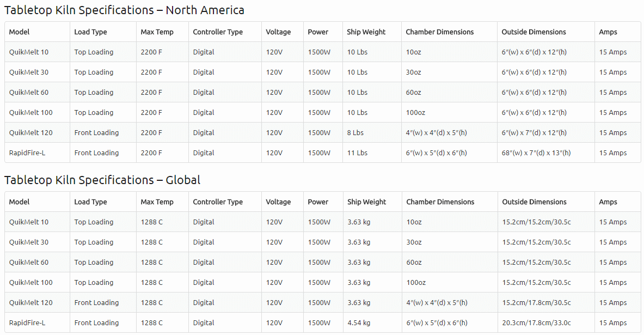The height and width of the screenshot is (335, 644).
Task: Click 15 Amps for QuikMelt 10 in North America table
Action: point(613,52)
